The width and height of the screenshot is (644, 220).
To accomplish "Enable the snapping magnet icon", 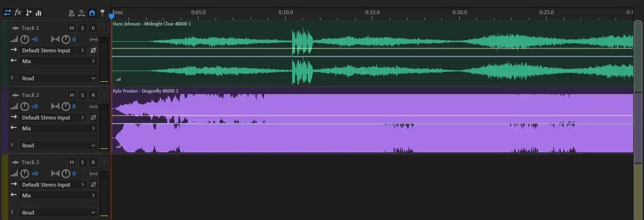I will coord(92,13).
